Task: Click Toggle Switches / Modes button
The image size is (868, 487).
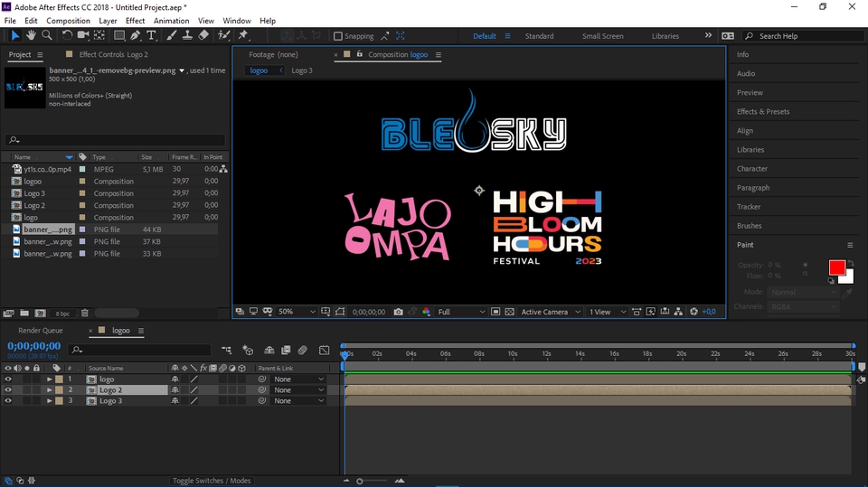Action: coord(212,481)
